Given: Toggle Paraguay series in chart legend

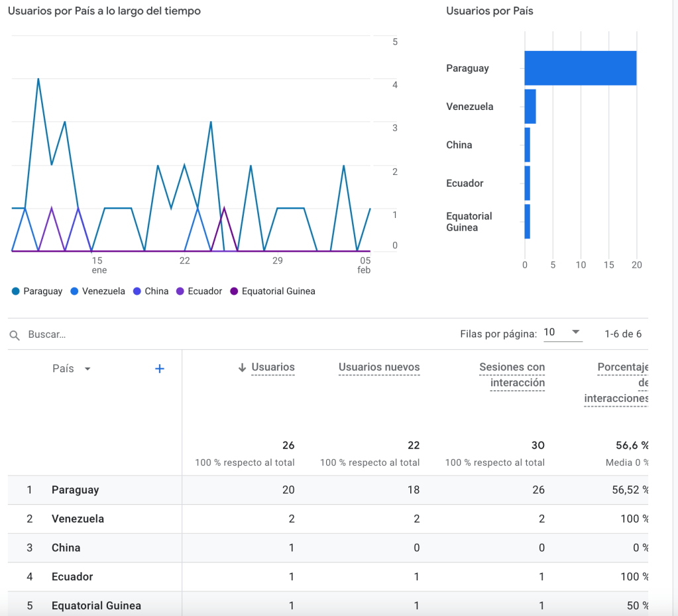Looking at the screenshot, I should (37, 291).
